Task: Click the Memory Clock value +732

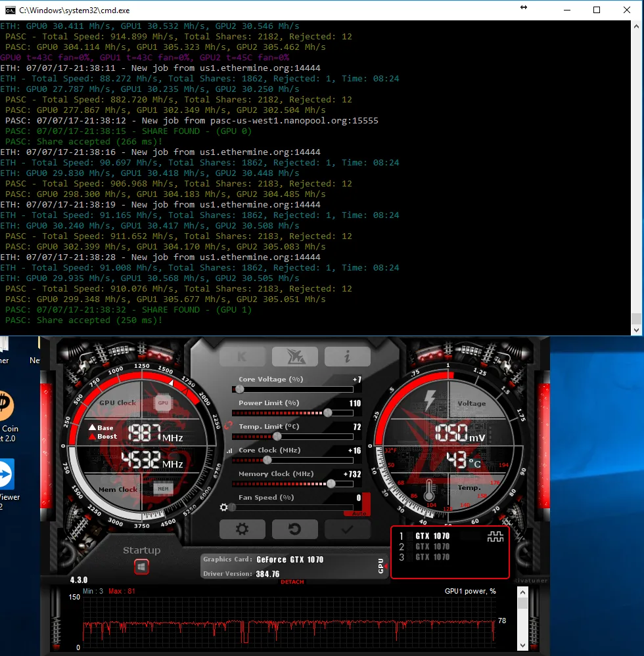Action: 352,474
